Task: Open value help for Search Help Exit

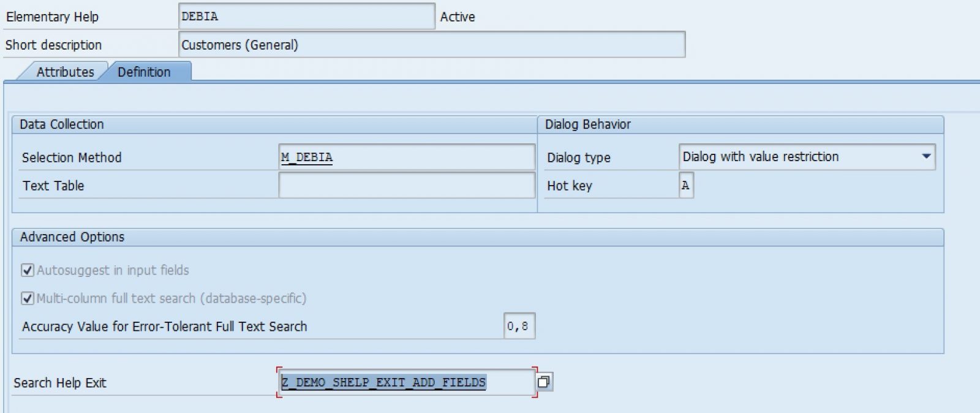Action: coord(543,382)
